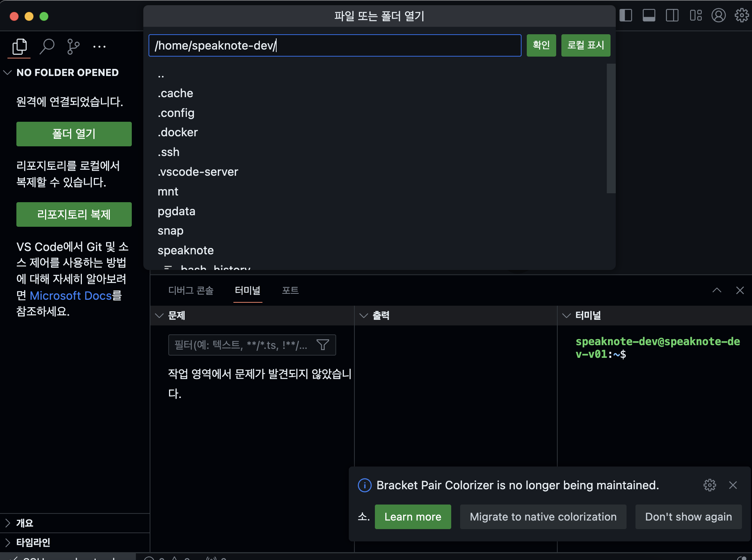Click the 확인 button
752x560 pixels.
pyautogui.click(x=541, y=45)
